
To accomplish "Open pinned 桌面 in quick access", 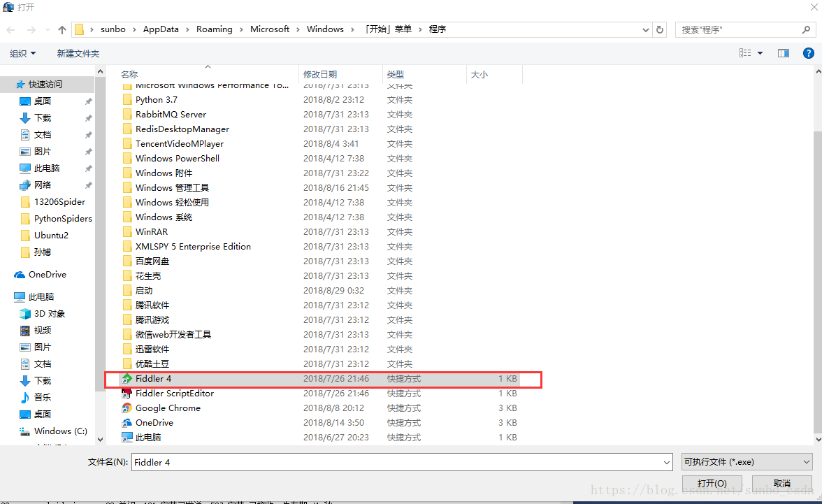I will pos(43,101).
